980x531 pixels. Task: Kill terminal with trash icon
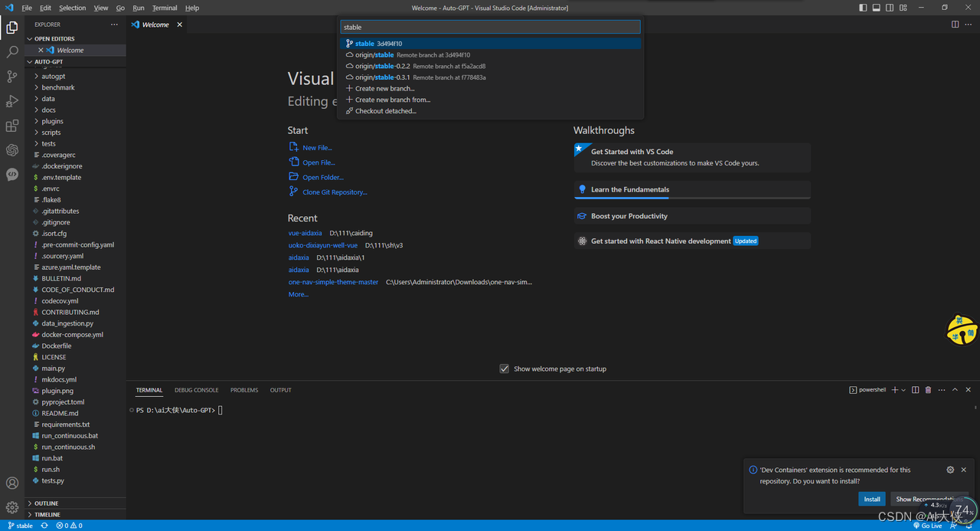pyautogui.click(x=928, y=390)
